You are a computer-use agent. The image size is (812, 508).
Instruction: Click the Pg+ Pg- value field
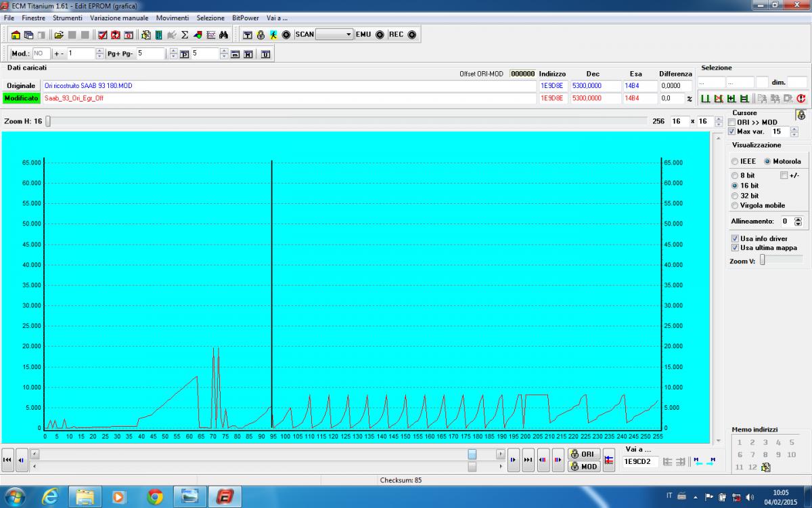click(x=151, y=54)
